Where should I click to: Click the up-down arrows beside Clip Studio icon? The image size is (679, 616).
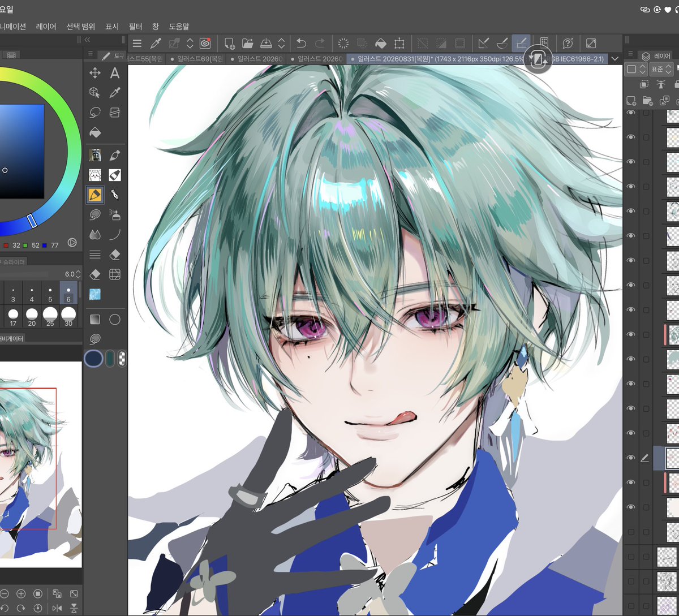coord(190,43)
